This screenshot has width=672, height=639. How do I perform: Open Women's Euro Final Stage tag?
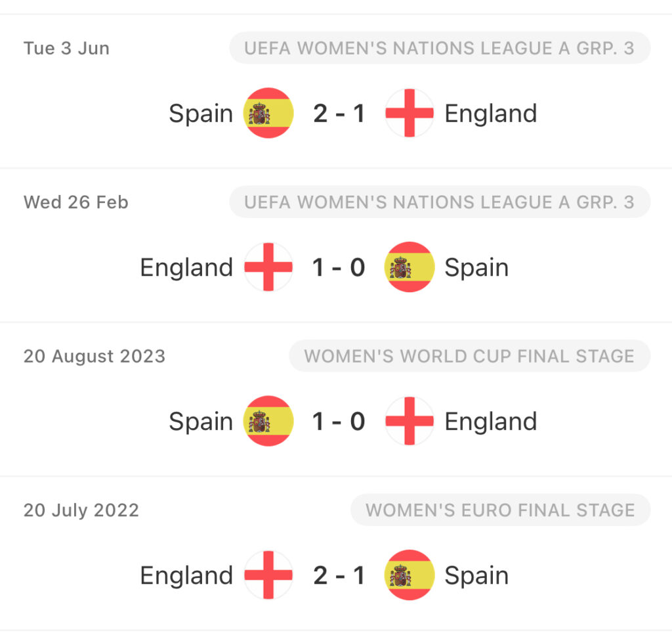[501, 510]
